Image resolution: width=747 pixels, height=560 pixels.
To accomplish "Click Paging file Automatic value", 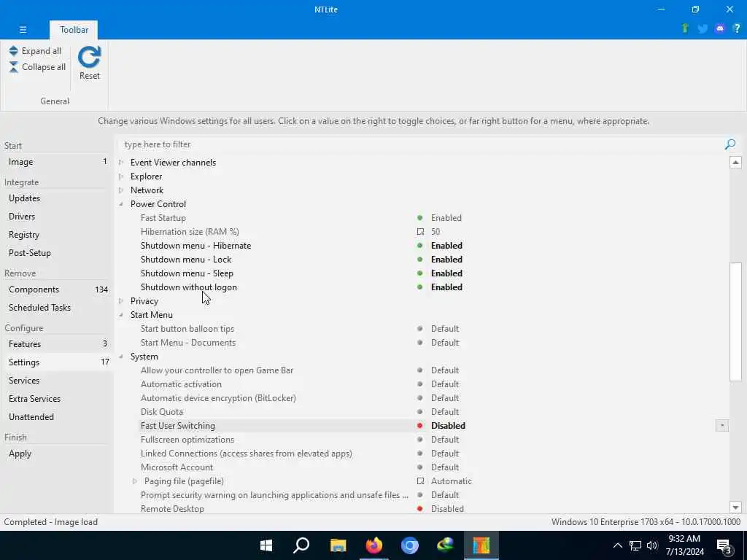I will coord(451,481).
